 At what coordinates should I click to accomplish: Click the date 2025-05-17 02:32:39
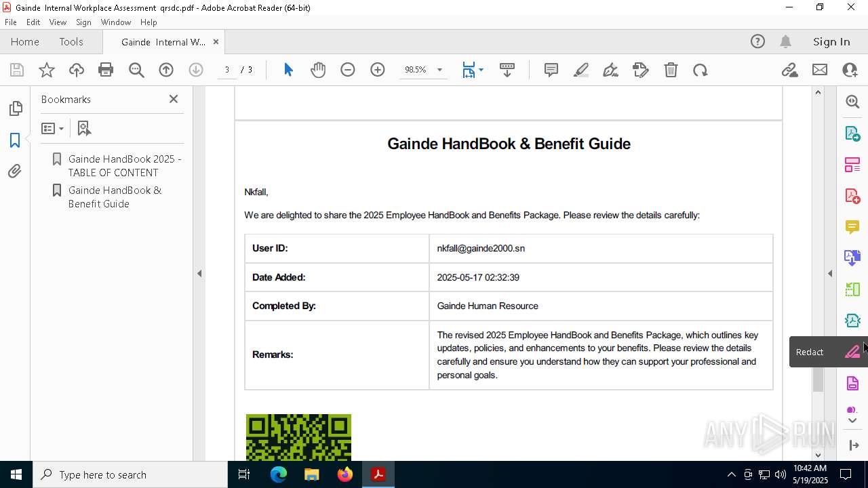478,277
